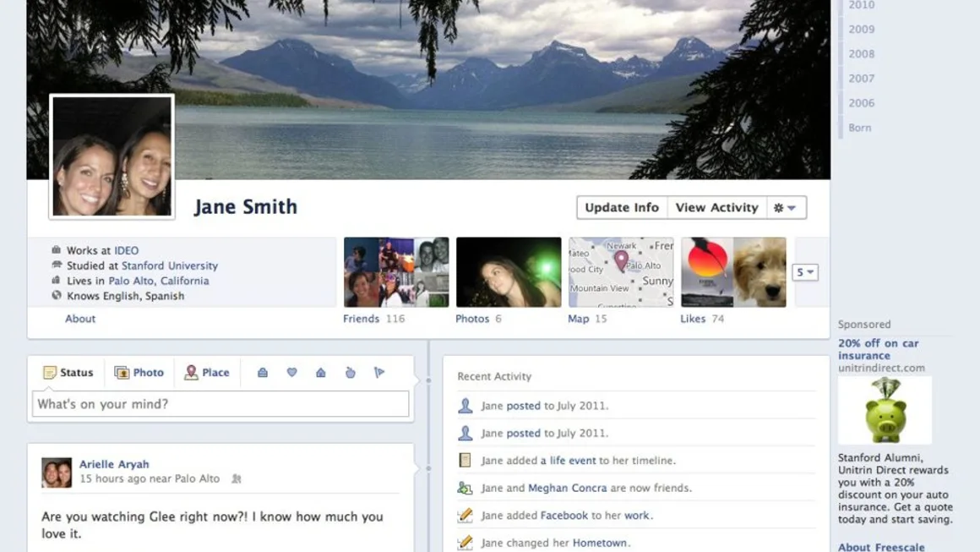Open the Map thumbnail of Palo Alto
This screenshot has height=552, width=980.
[x=621, y=272]
